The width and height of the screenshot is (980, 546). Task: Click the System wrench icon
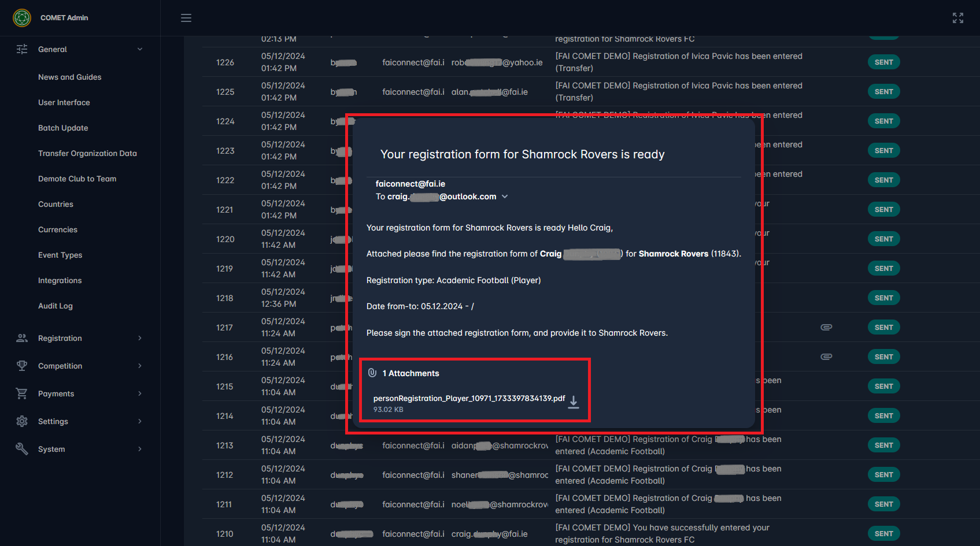(22, 449)
